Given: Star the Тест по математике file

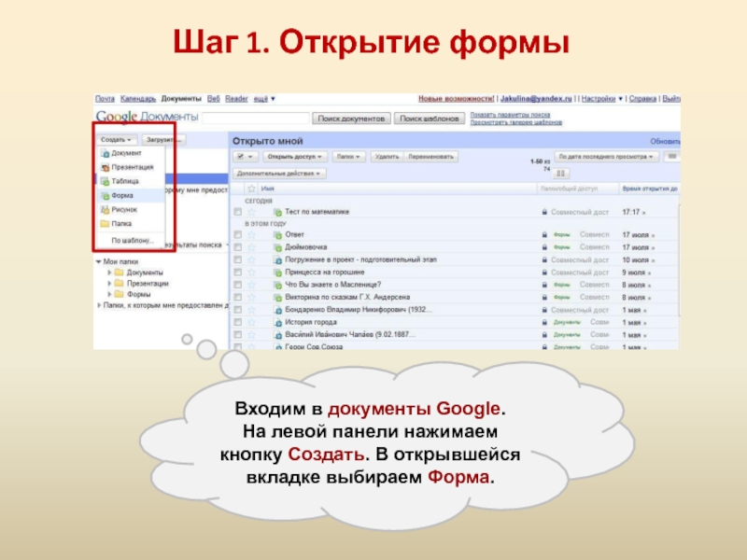Looking at the screenshot, I should point(251,212).
